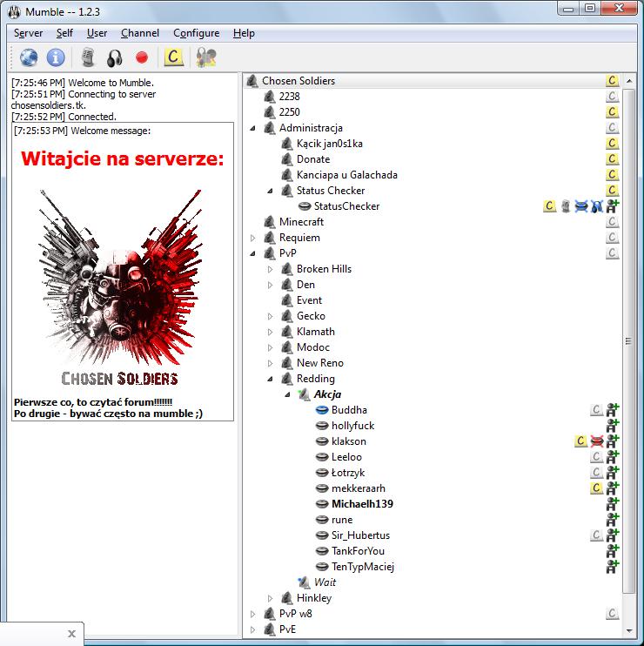The image size is (644, 646).
Task: View comment for Donate channel
Action: click(x=613, y=158)
